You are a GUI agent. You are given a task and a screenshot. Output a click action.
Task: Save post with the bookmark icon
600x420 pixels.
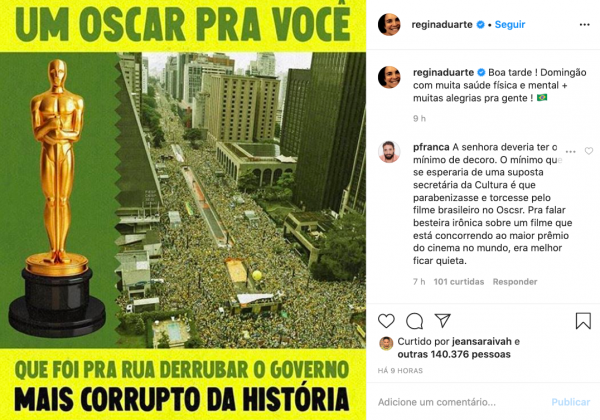click(583, 321)
